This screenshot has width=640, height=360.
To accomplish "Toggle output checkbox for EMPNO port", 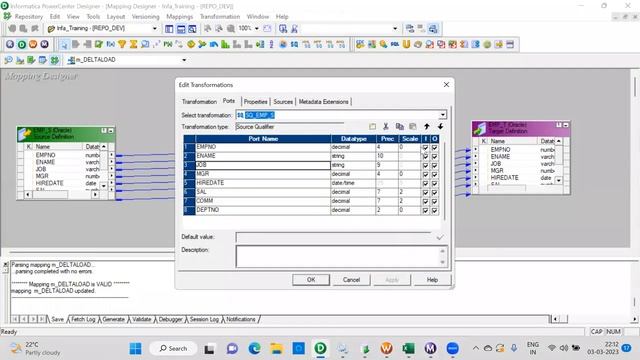I will [x=435, y=147].
